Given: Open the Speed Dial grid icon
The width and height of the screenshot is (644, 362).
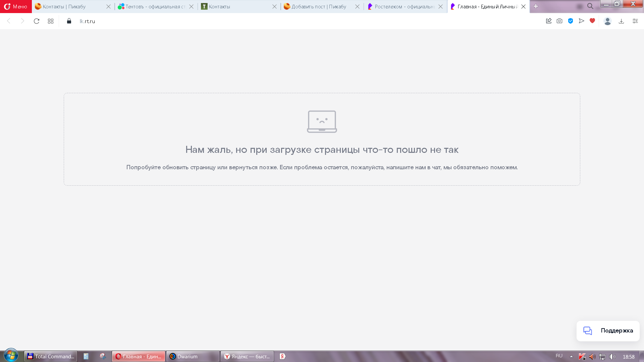Looking at the screenshot, I should 51,21.
